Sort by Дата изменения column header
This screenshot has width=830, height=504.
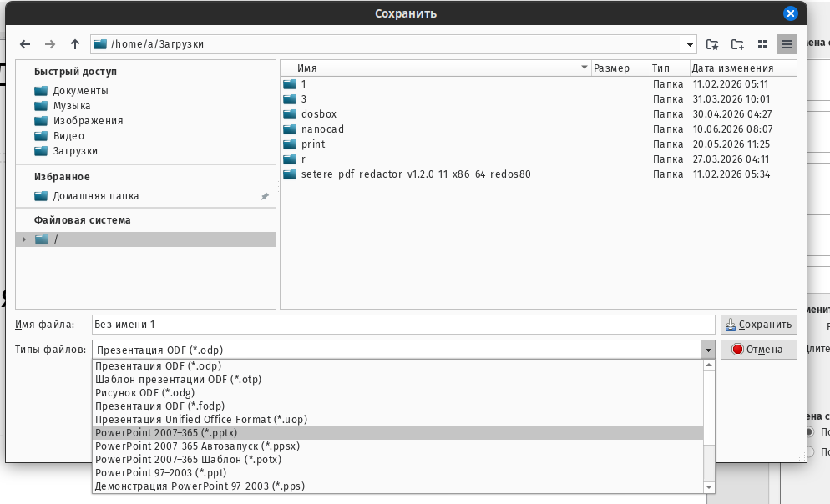tap(743, 68)
